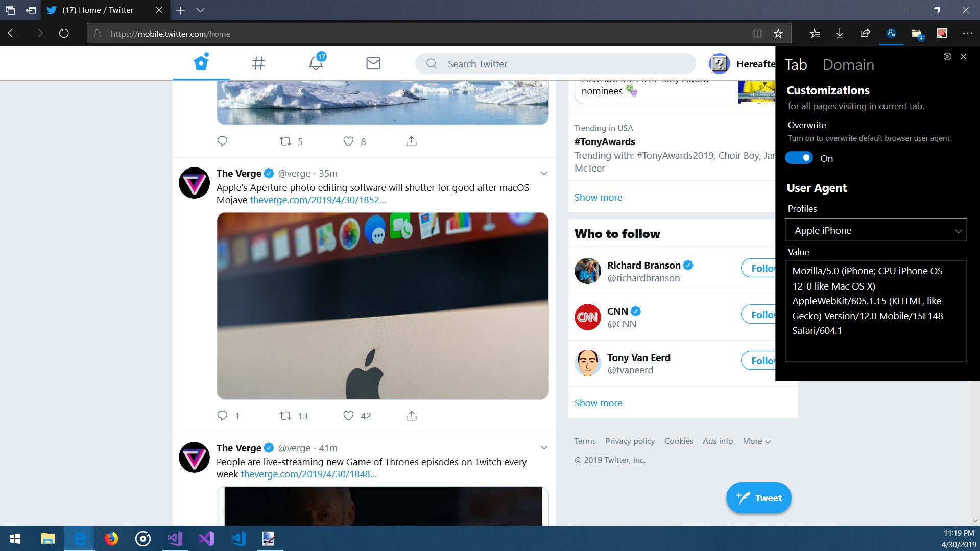This screenshot has width=980, height=551.
Task: Open the Favorites hub icon
Action: [x=815, y=34]
